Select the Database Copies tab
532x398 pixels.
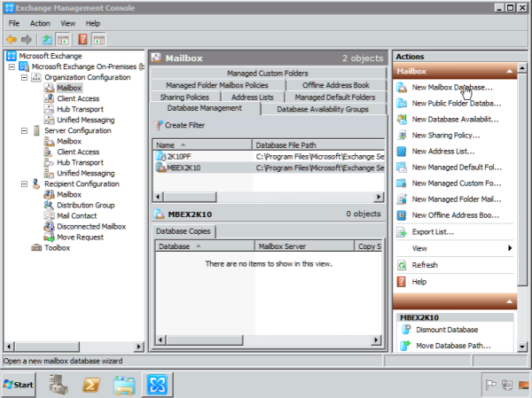tap(184, 231)
